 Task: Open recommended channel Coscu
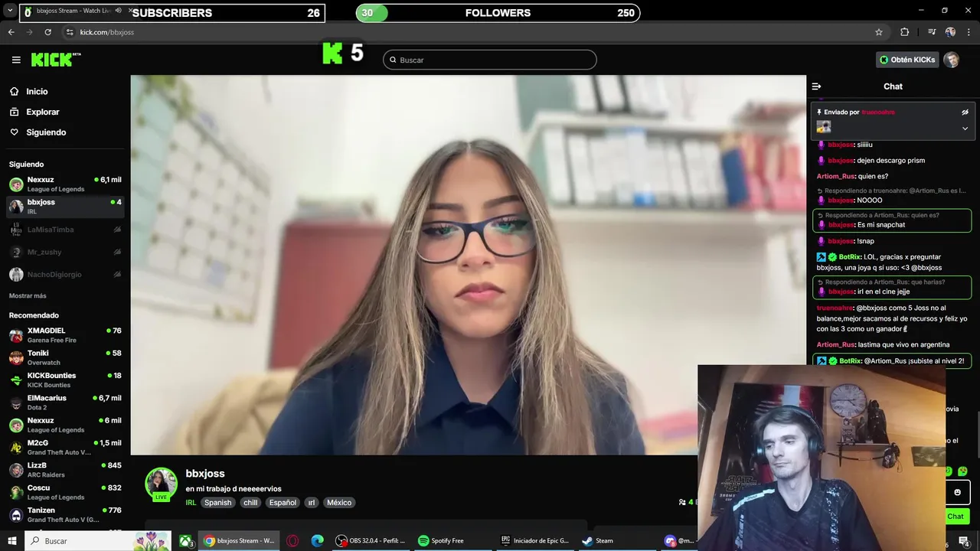[x=65, y=492]
